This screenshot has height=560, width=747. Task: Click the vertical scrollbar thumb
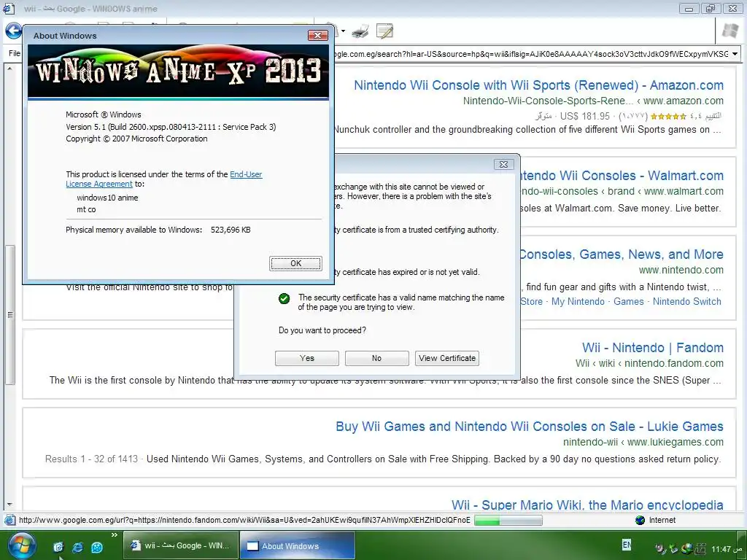tap(10, 314)
